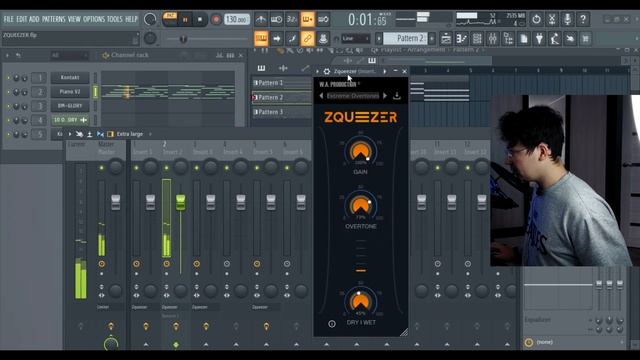Go to next Zqueezer preset
The width and height of the screenshot is (640, 360).
tap(385, 96)
